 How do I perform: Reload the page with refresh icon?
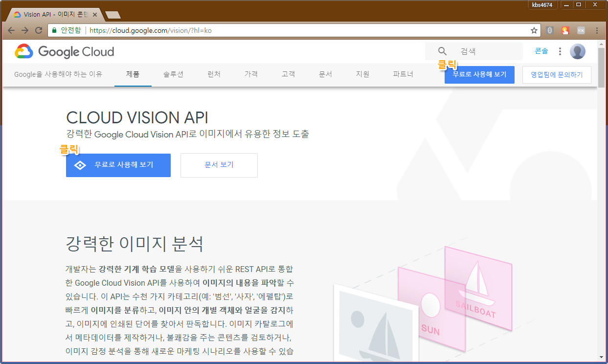click(39, 30)
